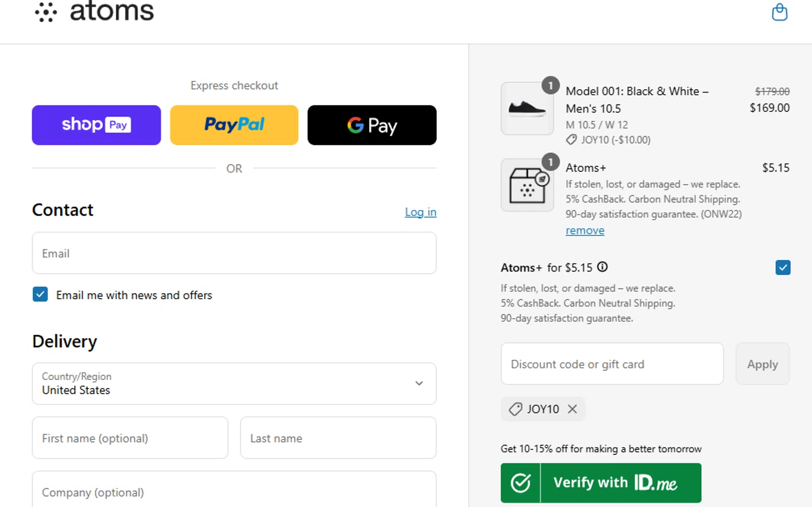Click the Log in link
812x507 pixels.
click(x=421, y=212)
